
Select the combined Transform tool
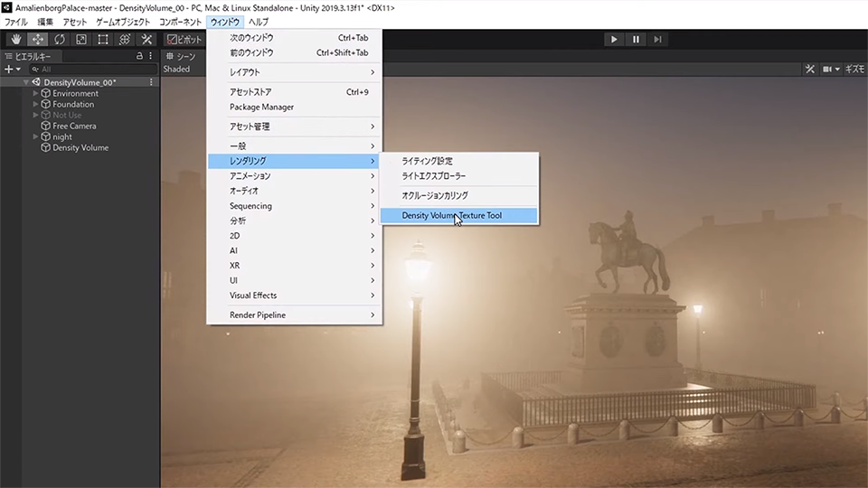[125, 40]
